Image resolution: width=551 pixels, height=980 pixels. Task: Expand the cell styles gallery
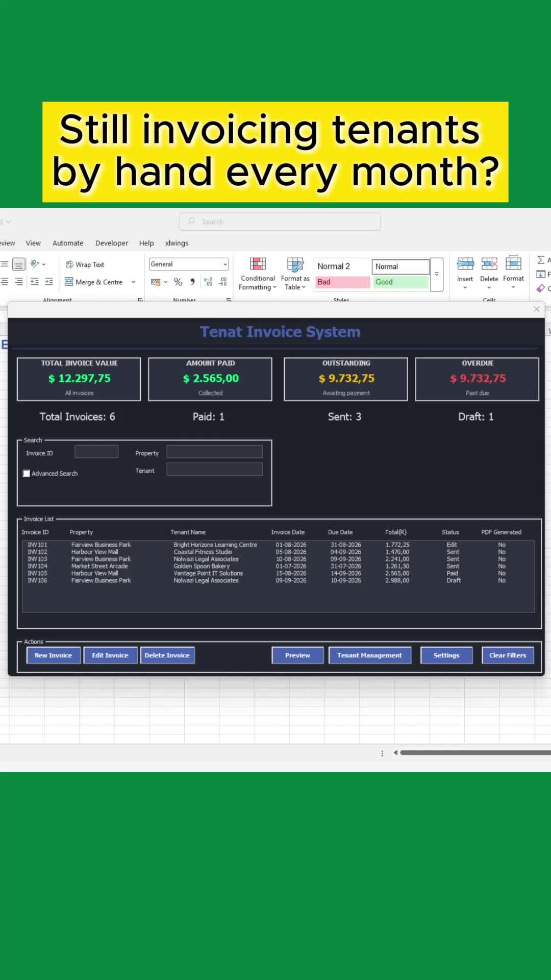(x=437, y=275)
